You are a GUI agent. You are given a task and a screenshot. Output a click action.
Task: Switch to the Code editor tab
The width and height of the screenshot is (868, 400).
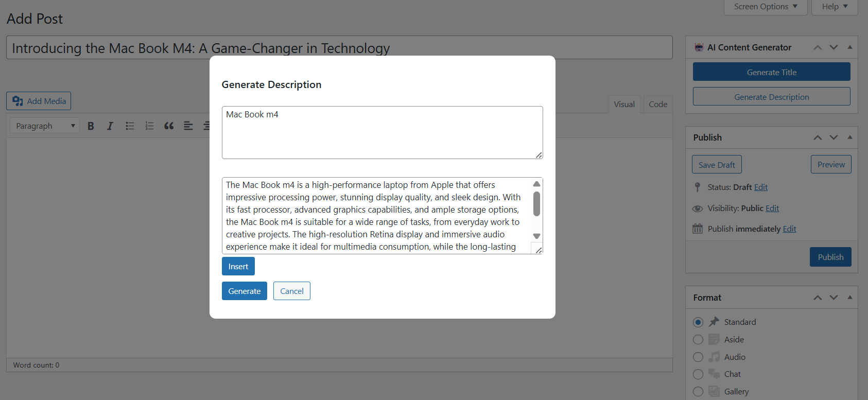pyautogui.click(x=657, y=105)
